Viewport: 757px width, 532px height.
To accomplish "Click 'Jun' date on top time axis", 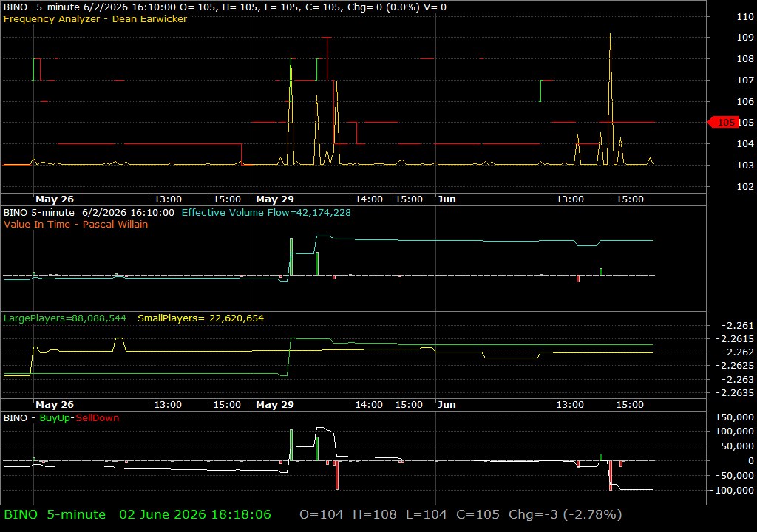I will (447, 199).
